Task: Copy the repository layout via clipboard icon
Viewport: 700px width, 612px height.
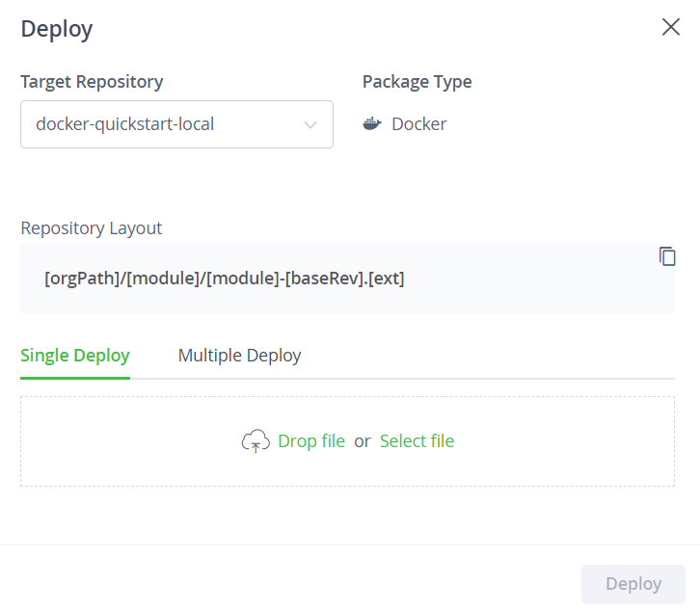Action: click(667, 256)
